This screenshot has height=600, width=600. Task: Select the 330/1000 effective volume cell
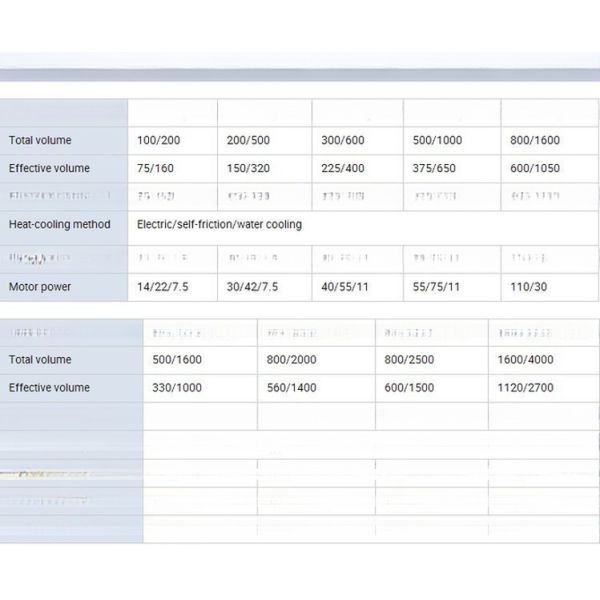pos(174,388)
